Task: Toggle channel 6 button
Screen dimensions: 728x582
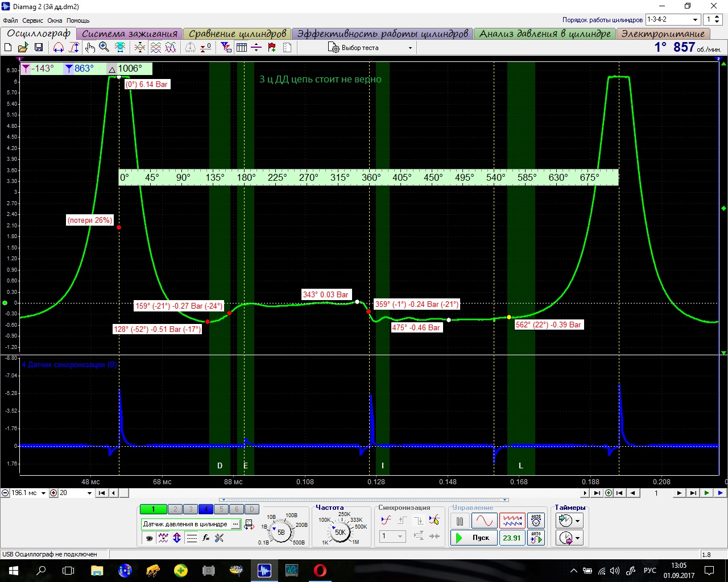Action: coord(237,509)
